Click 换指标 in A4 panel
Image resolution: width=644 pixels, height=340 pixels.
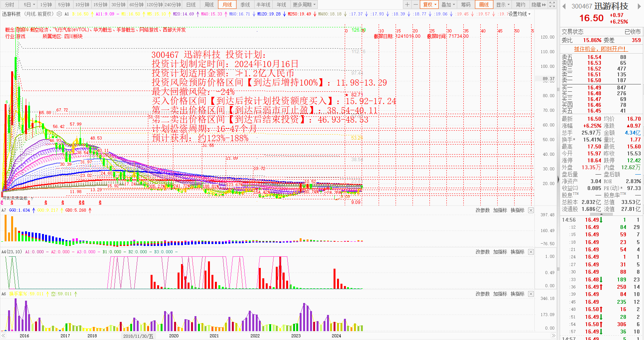click(x=517, y=252)
